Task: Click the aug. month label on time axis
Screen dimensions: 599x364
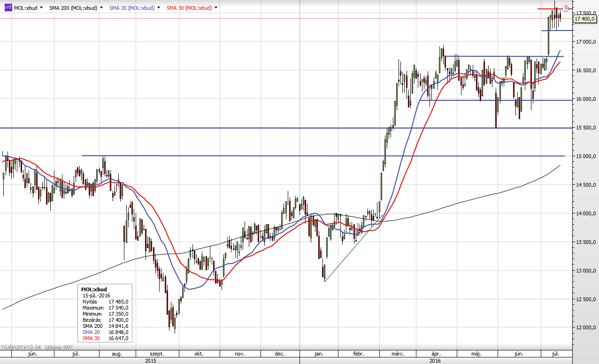Action: pyautogui.click(x=117, y=354)
